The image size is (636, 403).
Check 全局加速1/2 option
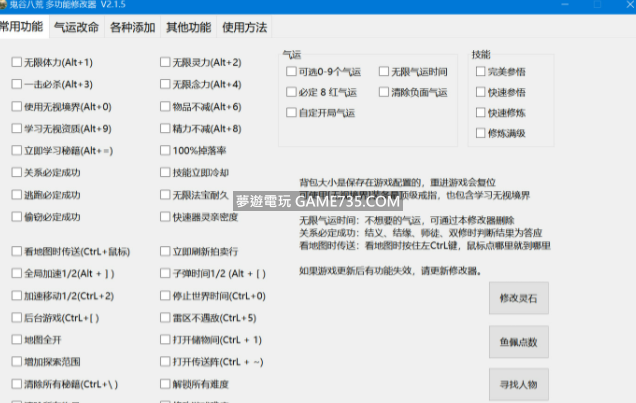pyautogui.click(x=17, y=273)
